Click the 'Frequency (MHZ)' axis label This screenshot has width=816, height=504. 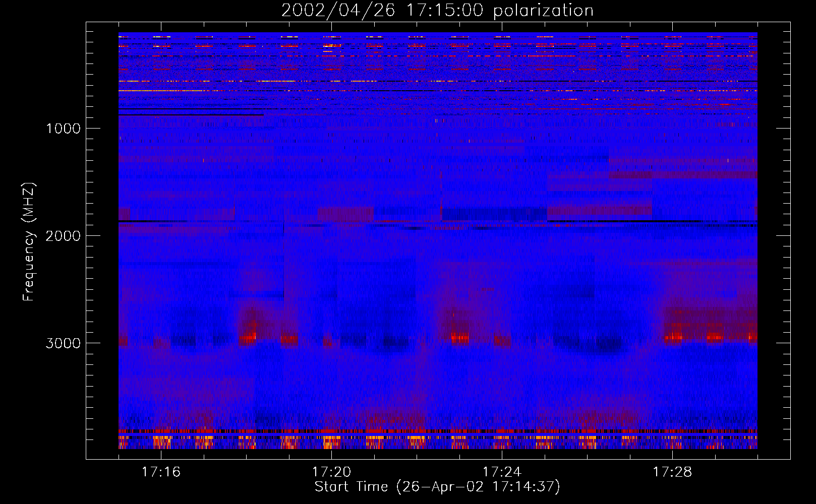[29, 242]
